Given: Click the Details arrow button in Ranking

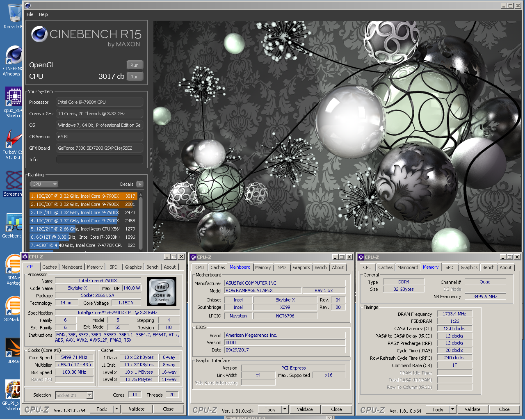Looking at the screenshot, I should pyautogui.click(x=139, y=184).
